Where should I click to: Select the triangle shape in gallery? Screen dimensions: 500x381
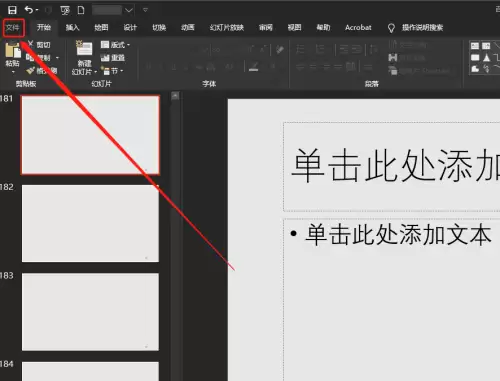coord(486,58)
